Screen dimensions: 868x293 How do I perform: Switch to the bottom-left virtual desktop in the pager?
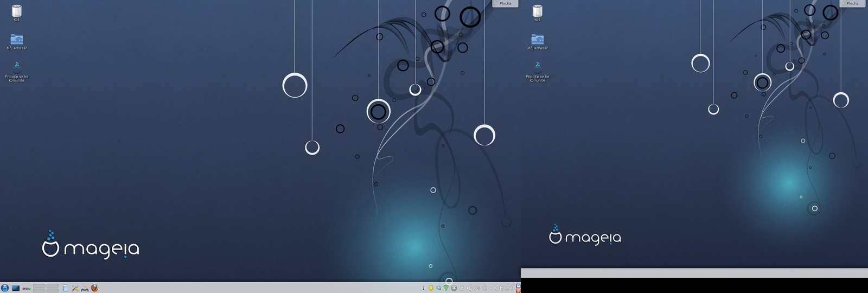pos(39,290)
